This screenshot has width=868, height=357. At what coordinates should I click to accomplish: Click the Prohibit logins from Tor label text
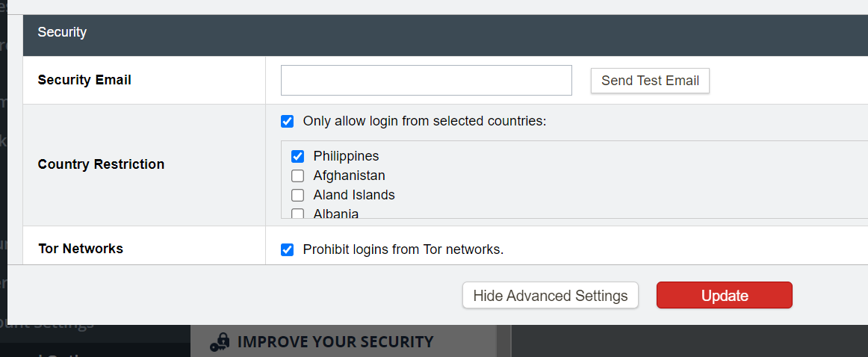403,249
